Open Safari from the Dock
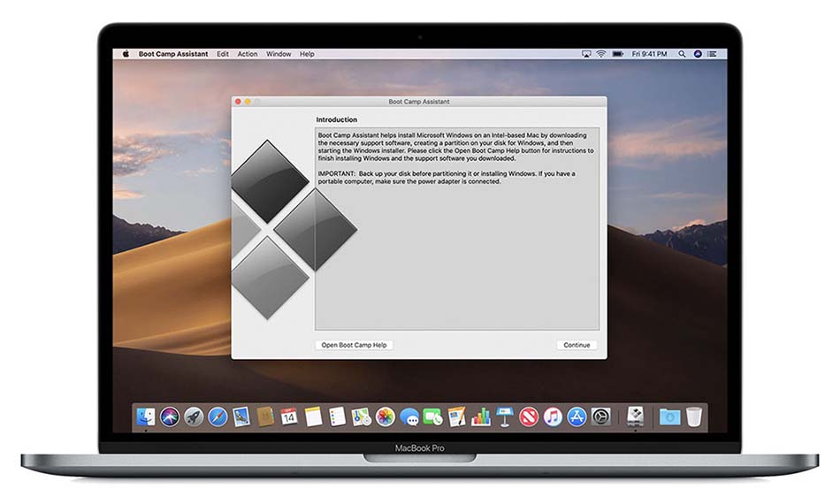 pyautogui.click(x=218, y=416)
